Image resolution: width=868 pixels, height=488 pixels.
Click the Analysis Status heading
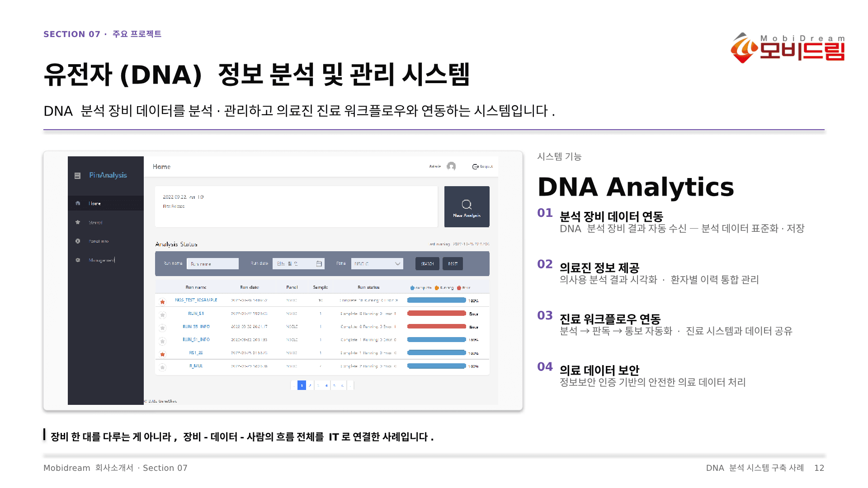pyautogui.click(x=176, y=244)
